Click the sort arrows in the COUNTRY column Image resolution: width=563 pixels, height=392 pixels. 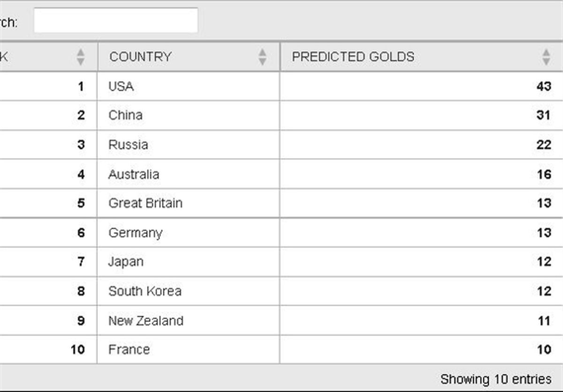tap(262, 57)
